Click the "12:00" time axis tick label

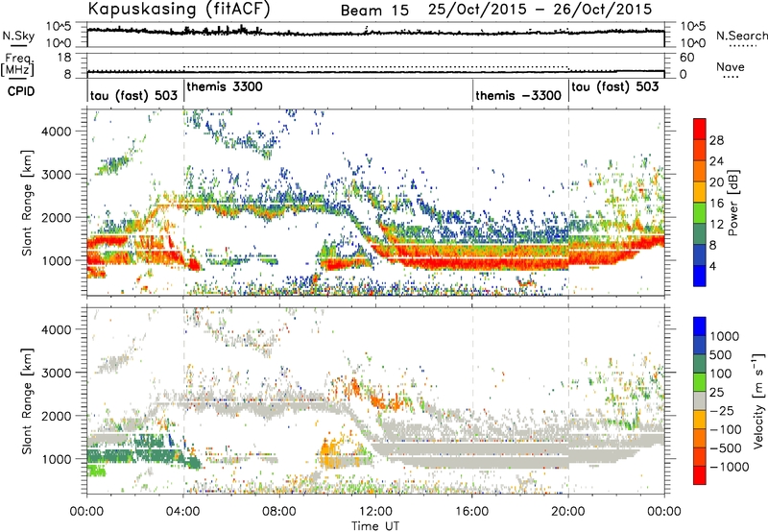[375, 512]
